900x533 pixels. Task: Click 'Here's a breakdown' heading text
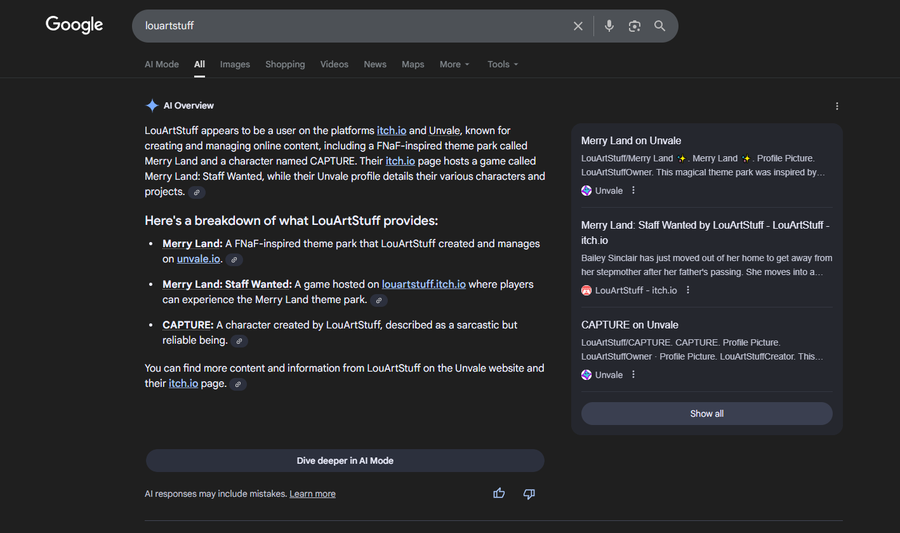pyautogui.click(x=291, y=221)
